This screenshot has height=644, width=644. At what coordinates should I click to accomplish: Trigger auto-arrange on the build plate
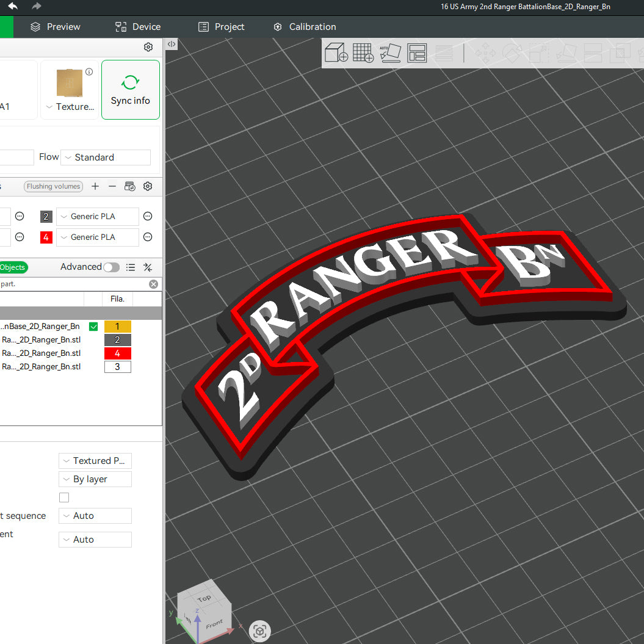point(390,52)
